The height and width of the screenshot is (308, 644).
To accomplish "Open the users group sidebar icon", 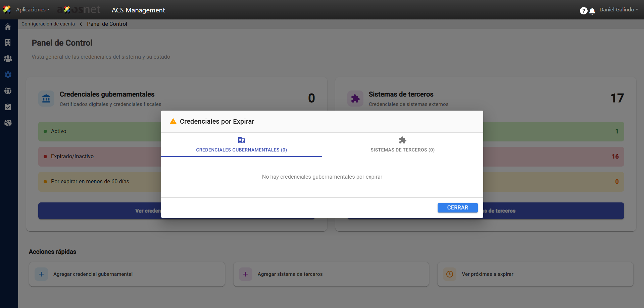I will (x=8, y=59).
